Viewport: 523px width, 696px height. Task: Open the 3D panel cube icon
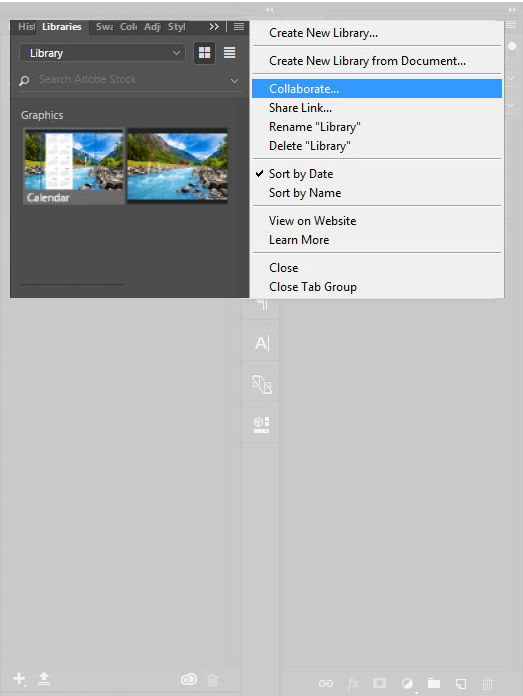pos(262,424)
